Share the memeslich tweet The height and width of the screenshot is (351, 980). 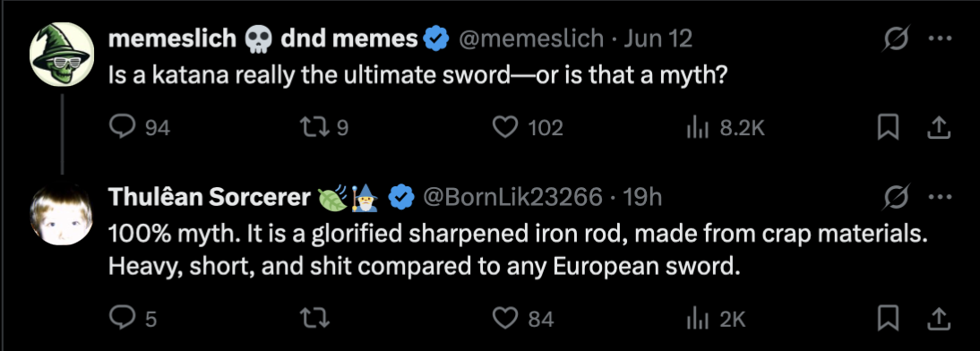coord(938,128)
